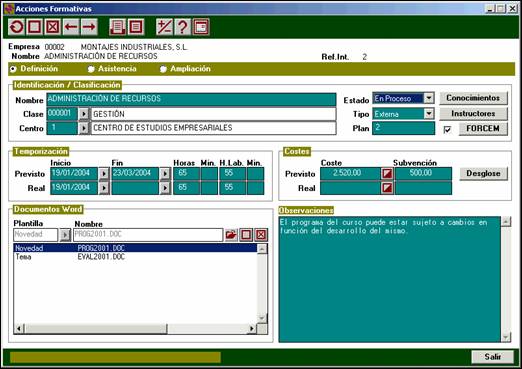Click the delete record X square icon

tap(52, 27)
